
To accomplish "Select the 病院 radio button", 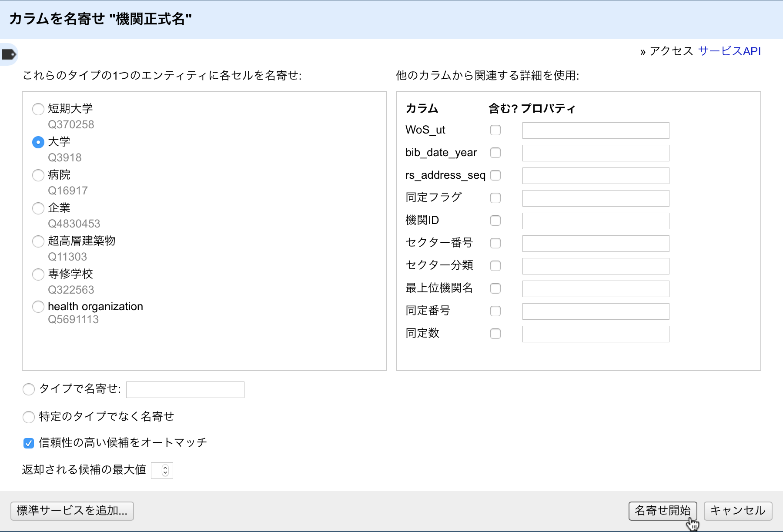I will point(38,175).
